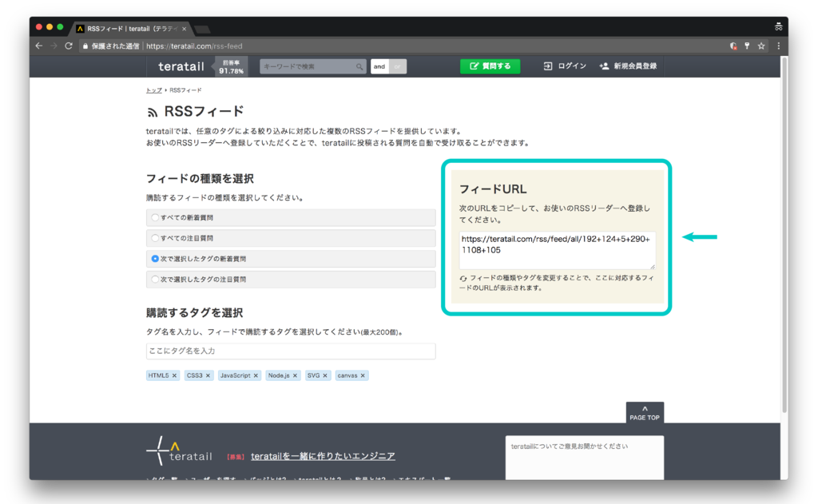The height and width of the screenshot is (504, 818).
Task: Click the teratail logo in the footer
Action: pos(179,450)
